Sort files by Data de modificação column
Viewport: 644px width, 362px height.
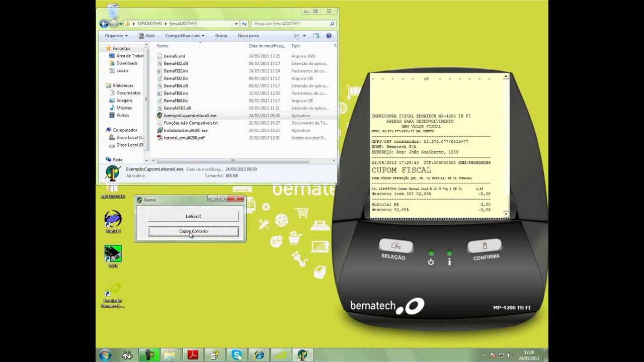point(267,46)
